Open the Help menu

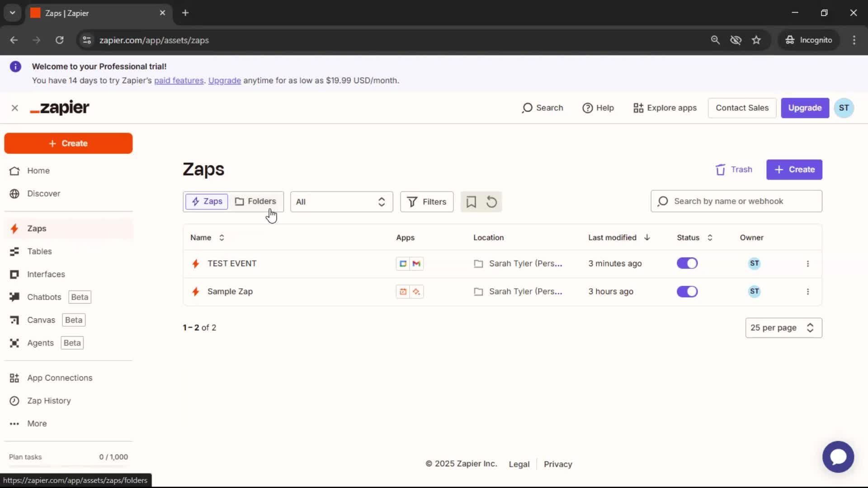598,108
